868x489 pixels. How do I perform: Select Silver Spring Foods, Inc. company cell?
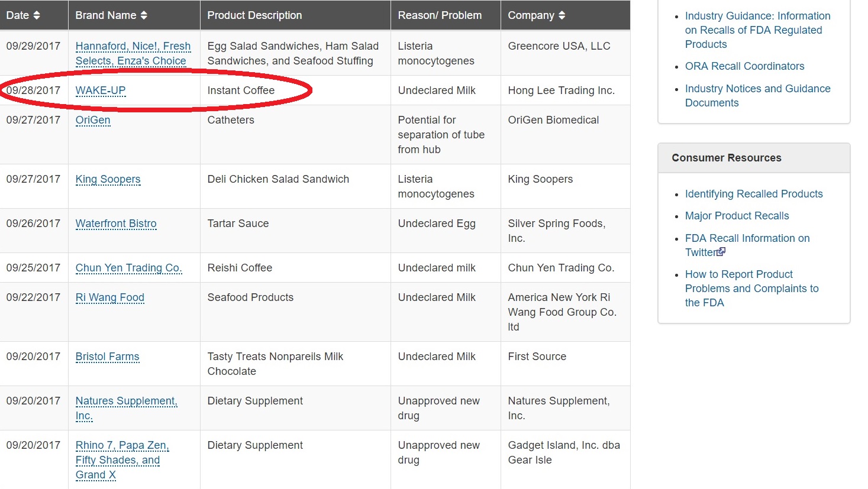point(566,231)
